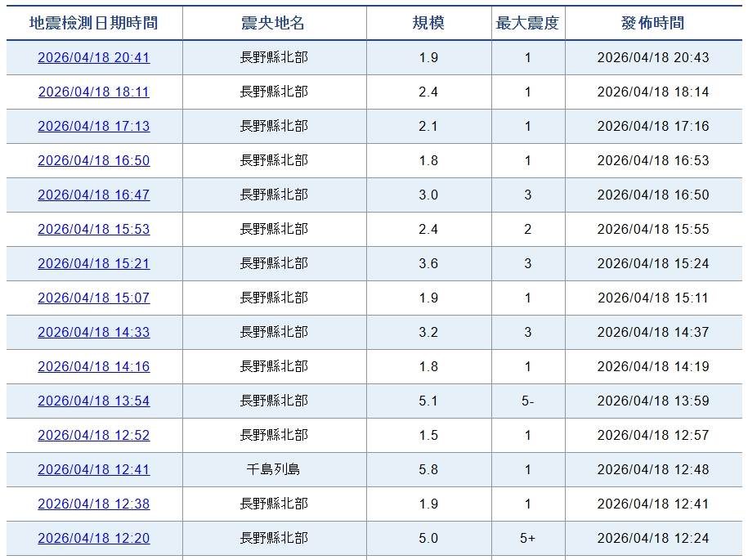
Task: Click the 地震檢測日期時間 column header
Action: click(x=94, y=23)
